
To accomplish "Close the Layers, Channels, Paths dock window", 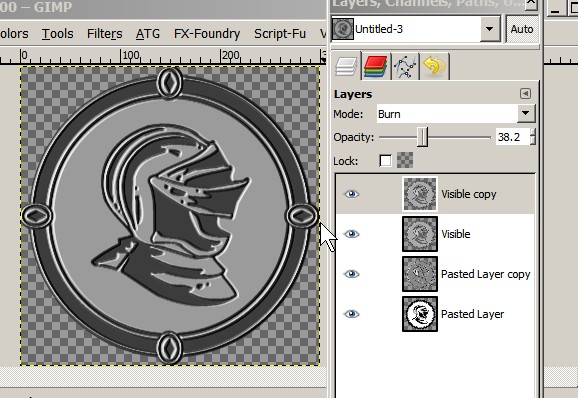I will [530, 3].
